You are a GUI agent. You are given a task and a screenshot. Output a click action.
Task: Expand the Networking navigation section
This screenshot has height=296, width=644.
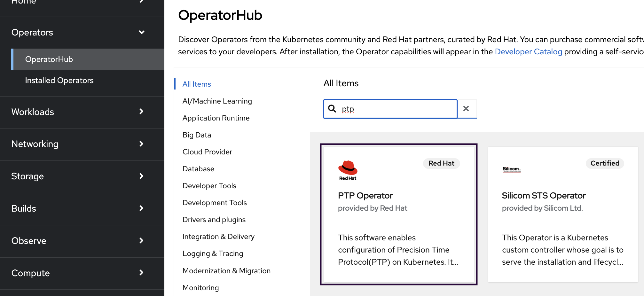pos(141,144)
